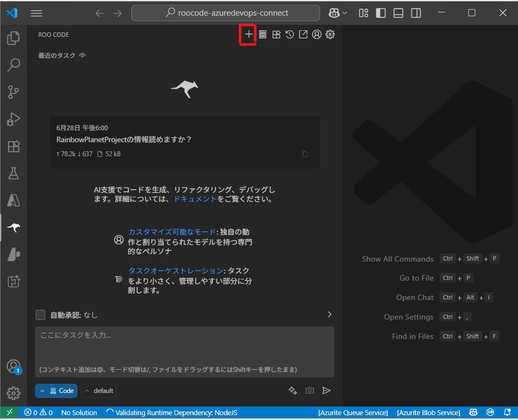Toggle the bottom panel from the title bar
Viewport: 518px width, 420px height.
399,13
